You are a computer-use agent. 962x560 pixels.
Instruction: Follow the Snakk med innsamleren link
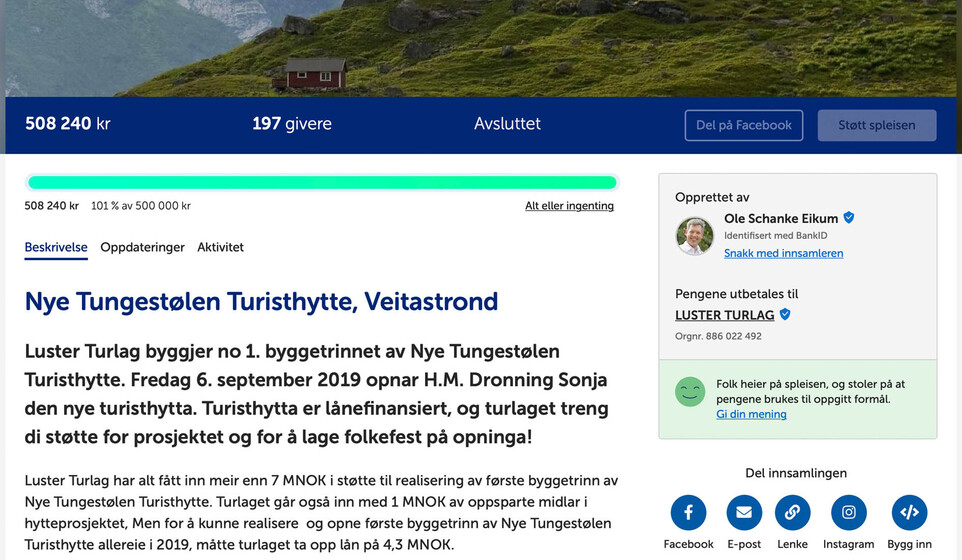point(783,253)
